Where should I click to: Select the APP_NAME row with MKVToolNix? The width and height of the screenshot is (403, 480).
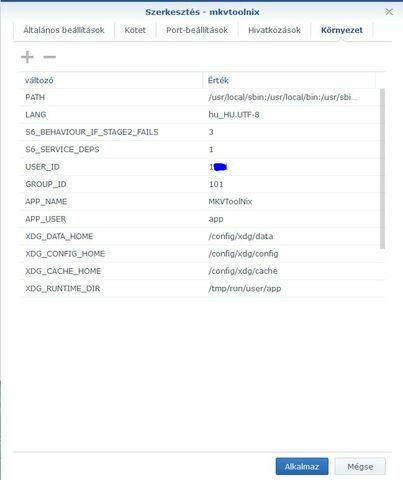coord(199,201)
